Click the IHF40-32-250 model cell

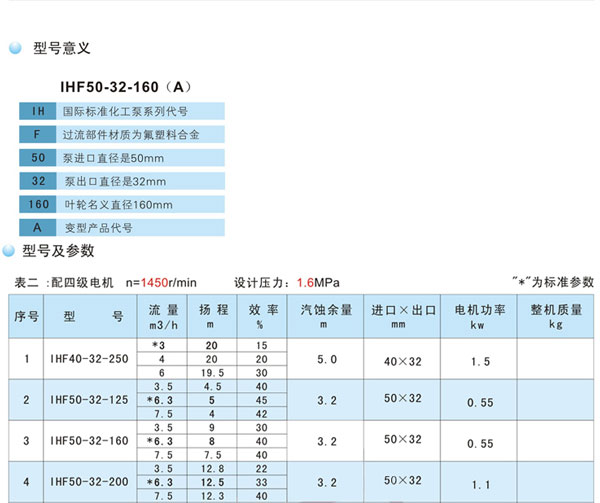[x=89, y=357]
